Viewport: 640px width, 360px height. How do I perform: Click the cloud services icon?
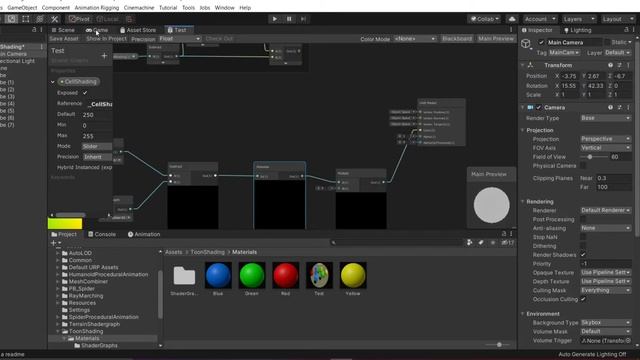[512, 19]
